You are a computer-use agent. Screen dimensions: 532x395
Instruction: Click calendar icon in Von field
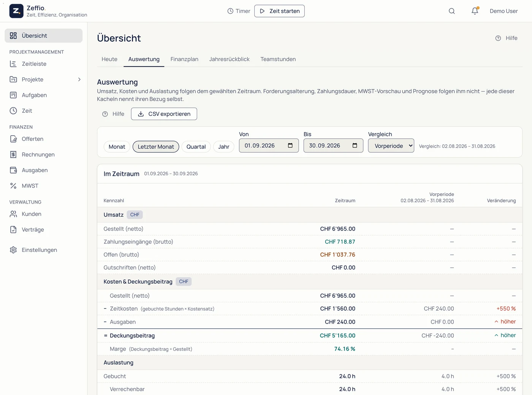pos(290,145)
